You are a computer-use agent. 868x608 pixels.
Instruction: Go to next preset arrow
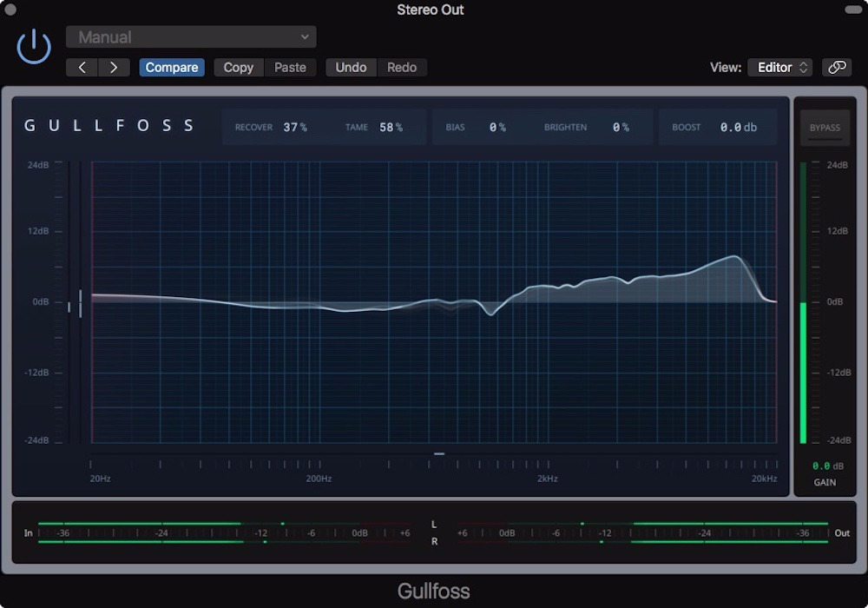(114, 68)
